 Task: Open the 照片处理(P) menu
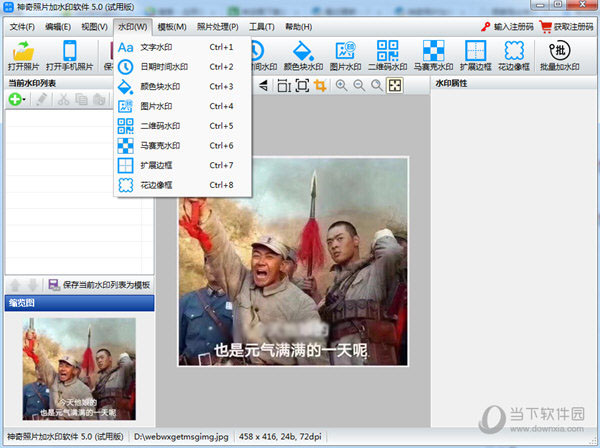[x=218, y=27]
